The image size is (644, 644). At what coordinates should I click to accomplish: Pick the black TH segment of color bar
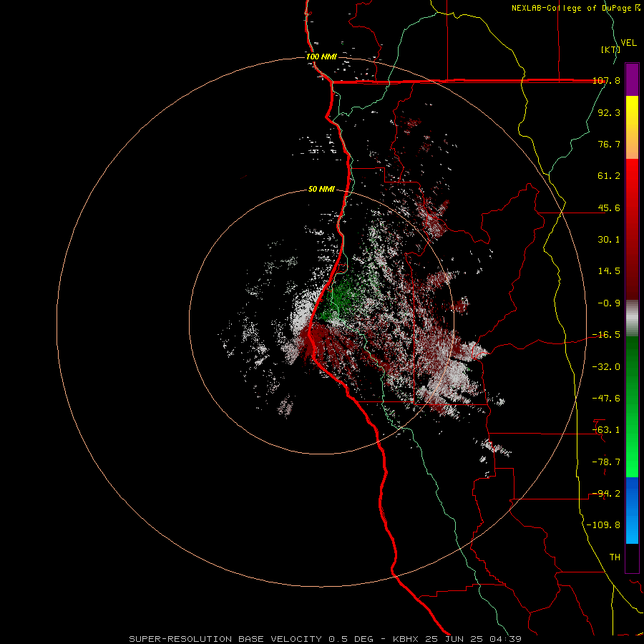click(x=632, y=557)
